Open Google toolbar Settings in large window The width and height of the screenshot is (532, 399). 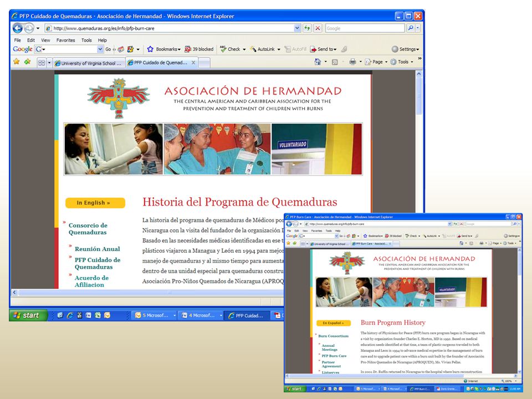405,49
